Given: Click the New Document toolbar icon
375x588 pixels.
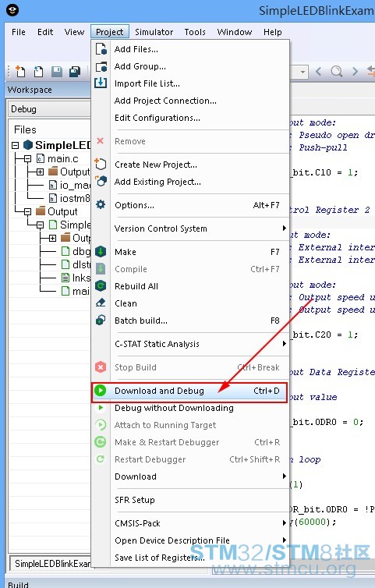Looking at the screenshot, I should pos(20,71).
